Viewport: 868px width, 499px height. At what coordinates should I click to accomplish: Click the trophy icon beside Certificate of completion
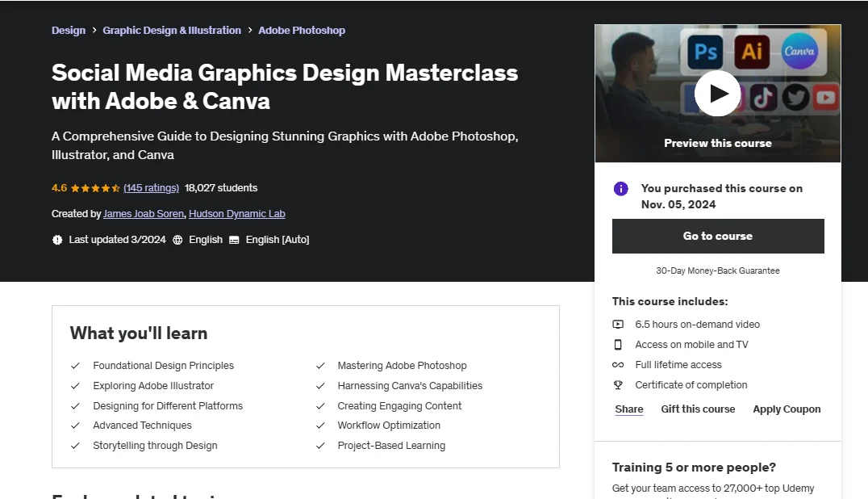(x=618, y=385)
